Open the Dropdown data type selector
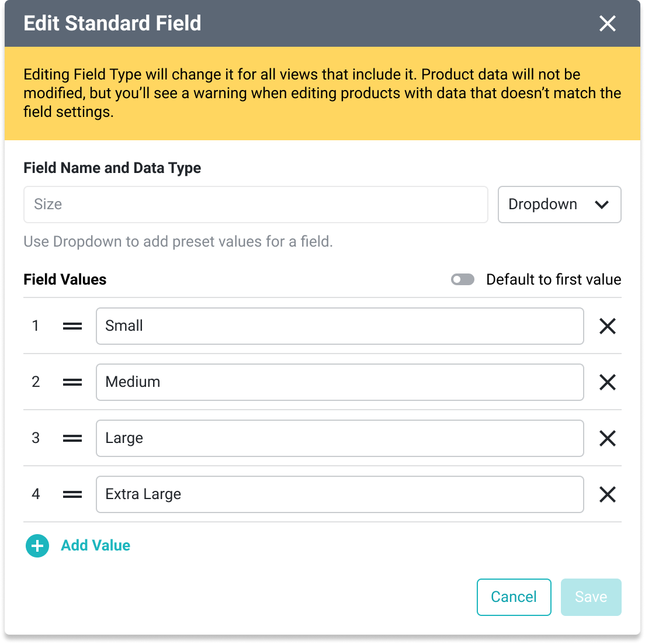 coord(559,205)
